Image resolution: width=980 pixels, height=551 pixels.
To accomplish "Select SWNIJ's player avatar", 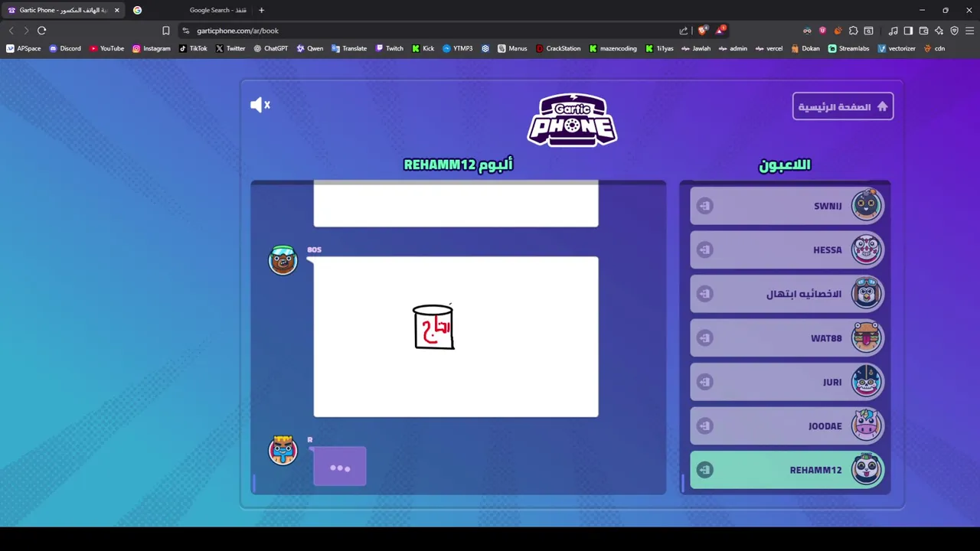I will (x=867, y=205).
